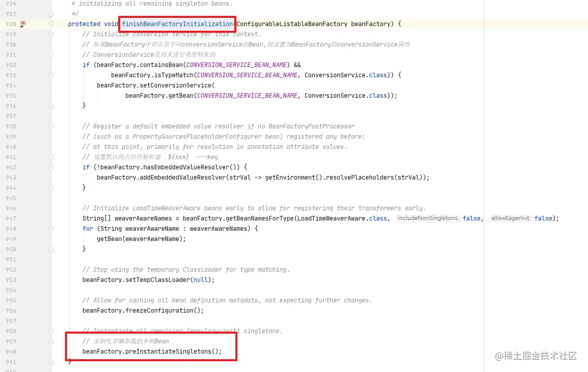588x372 pixels.
Task: Click the finishBeanFactoryInitialization method name
Action: point(177,24)
